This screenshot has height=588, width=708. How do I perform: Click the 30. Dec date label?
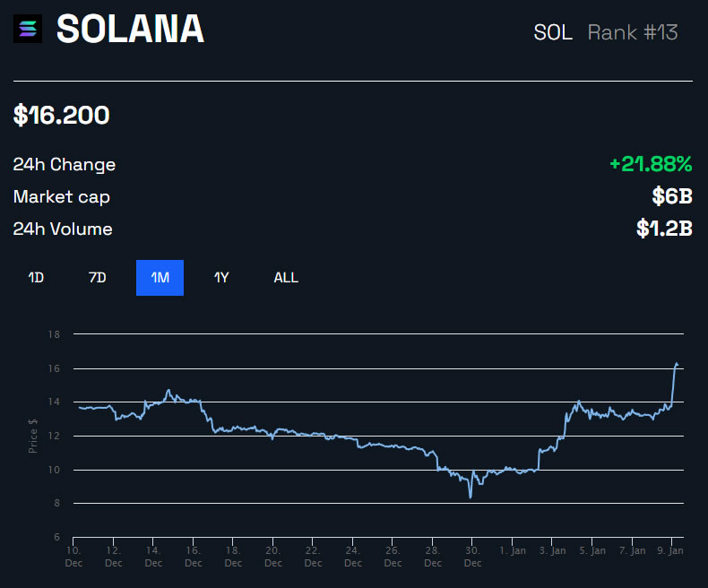[472, 557]
